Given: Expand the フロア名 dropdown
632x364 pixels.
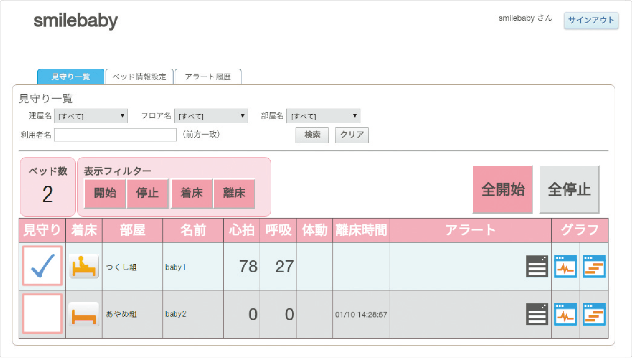Looking at the screenshot, I should 211,116.
